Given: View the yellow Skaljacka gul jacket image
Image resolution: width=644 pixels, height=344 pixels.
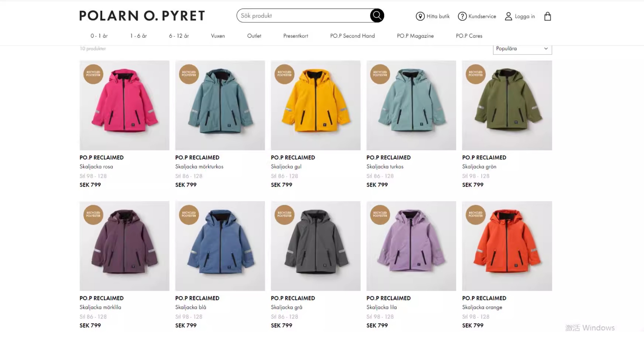Looking at the screenshot, I should [316, 105].
